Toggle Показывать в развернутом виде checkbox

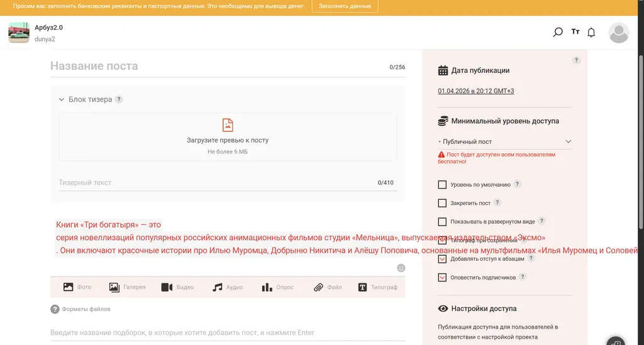click(x=442, y=222)
